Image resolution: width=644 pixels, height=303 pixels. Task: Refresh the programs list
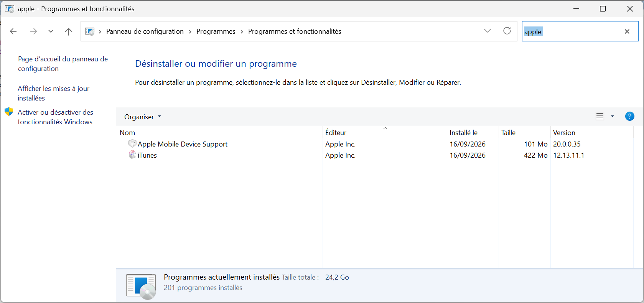point(507,31)
